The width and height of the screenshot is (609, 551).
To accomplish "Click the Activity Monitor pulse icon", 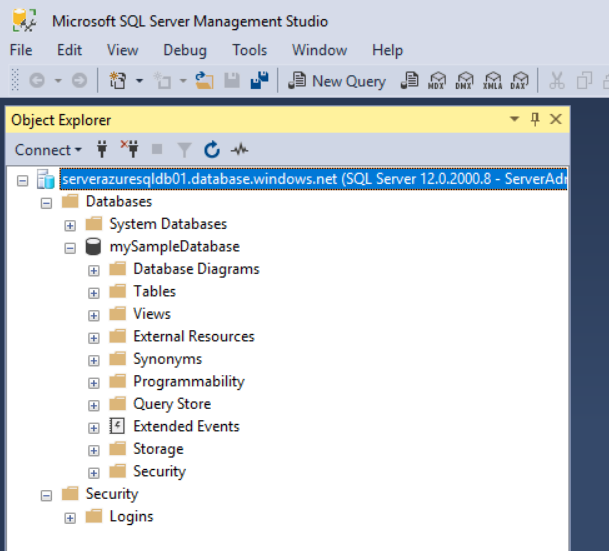I will 240,149.
